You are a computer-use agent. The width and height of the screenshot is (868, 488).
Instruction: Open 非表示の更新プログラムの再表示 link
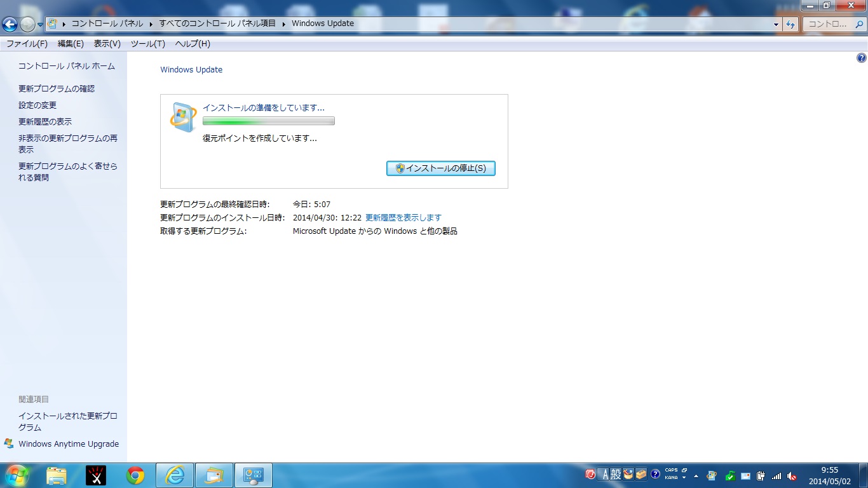(x=68, y=144)
